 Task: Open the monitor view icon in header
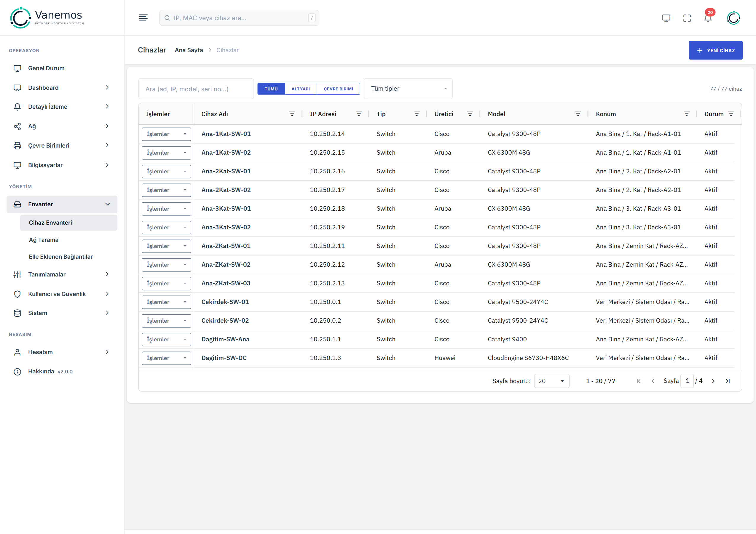pyautogui.click(x=666, y=18)
